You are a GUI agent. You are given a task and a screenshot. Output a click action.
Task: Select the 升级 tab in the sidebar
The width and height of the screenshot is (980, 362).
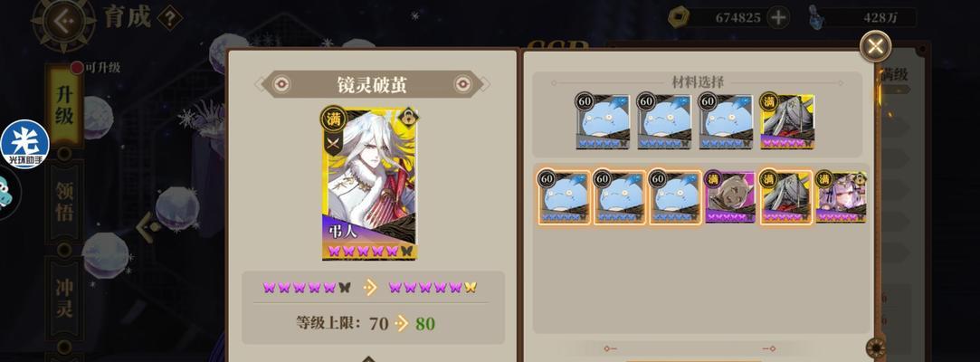pyautogui.click(x=65, y=105)
